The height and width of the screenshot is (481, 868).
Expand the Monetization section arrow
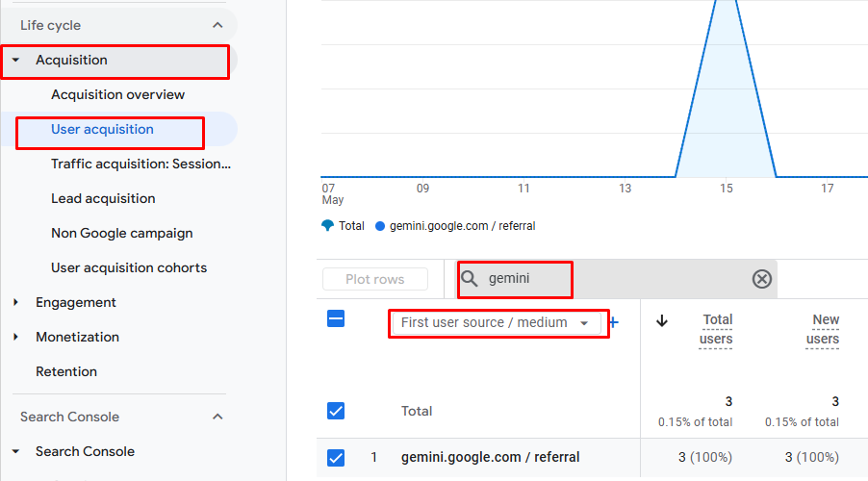16,337
